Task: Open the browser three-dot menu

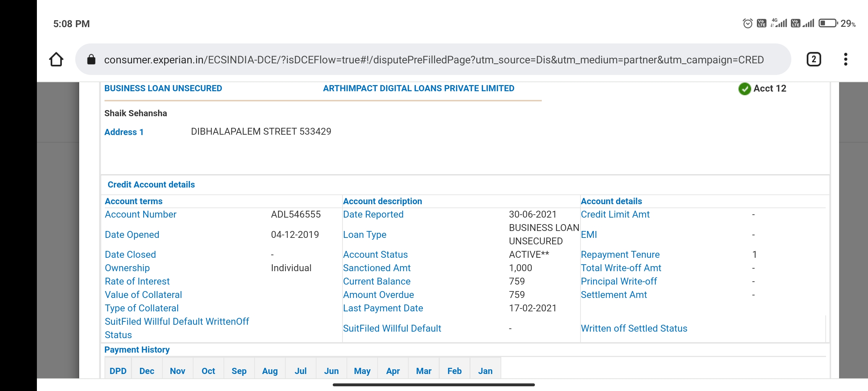Action: pyautogui.click(x=846, y=59)
